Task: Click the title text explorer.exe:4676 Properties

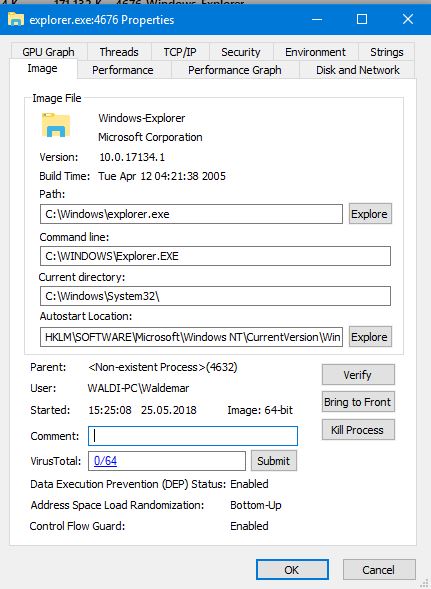Action: (x=101, y=20)
